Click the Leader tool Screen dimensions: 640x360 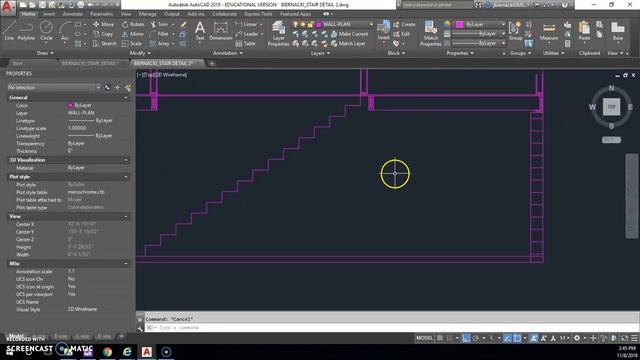[247, 34]
